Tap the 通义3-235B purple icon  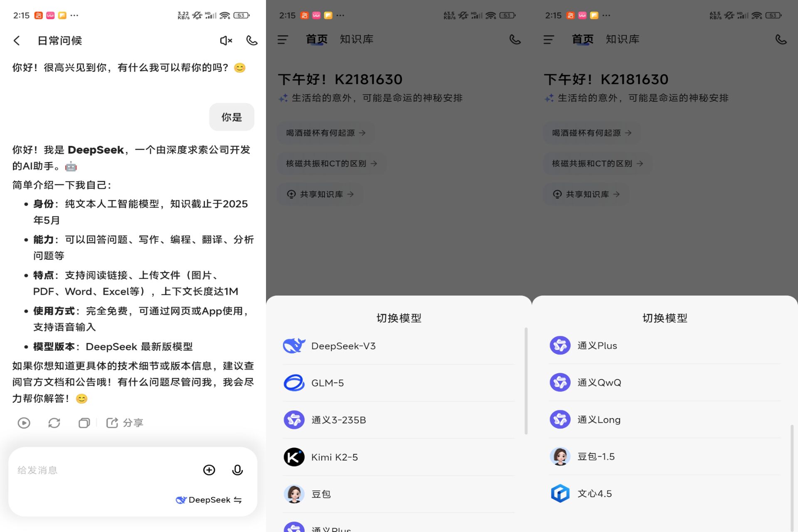click(x=294, y=420)
